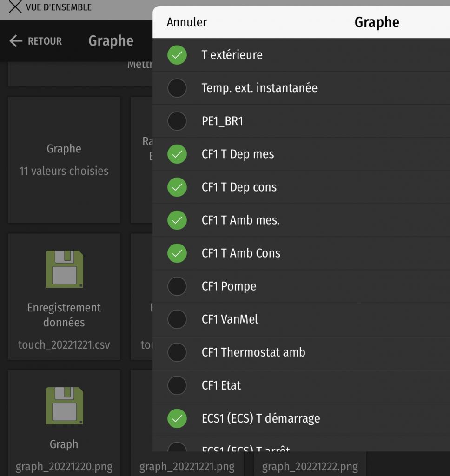
Task: Click the RETOUR back arrow icon
Action: [x=16, y=41]
